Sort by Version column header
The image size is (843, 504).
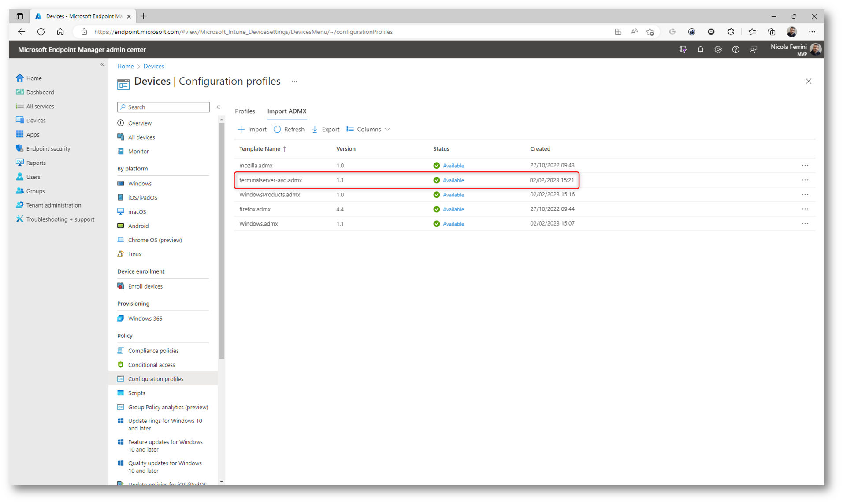(346, 148)
